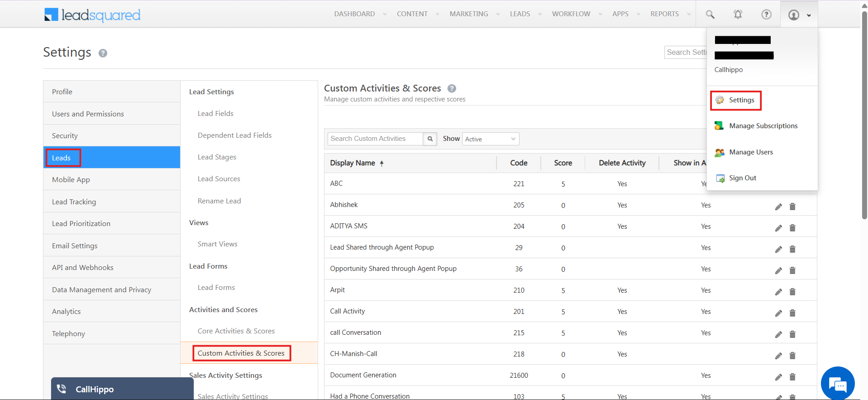Screen dimensions: 868x400
Task: Sort by the Code column header
Action: [519, 163]
